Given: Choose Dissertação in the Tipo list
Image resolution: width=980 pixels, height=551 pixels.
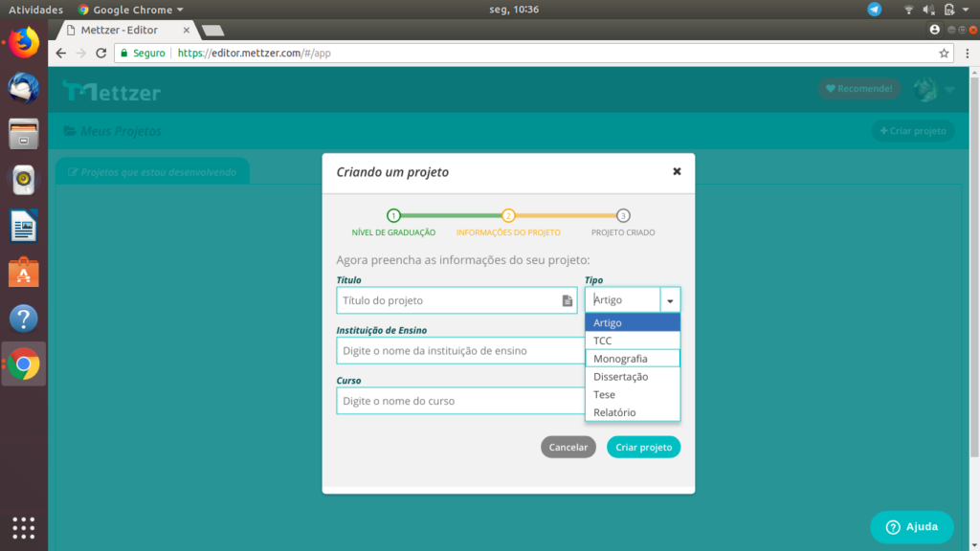Looking at the screenshot, I should [x=633, y=377].
